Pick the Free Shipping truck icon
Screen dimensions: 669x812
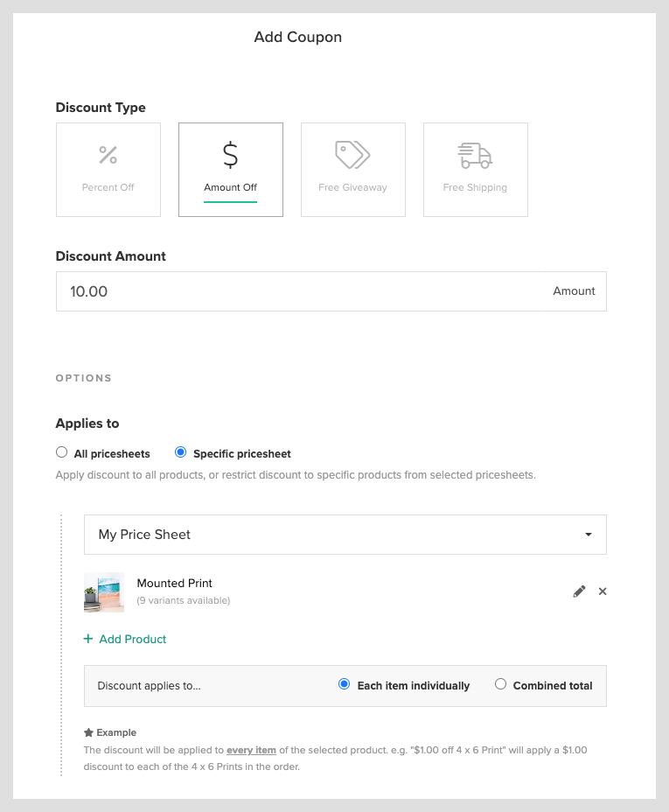(475, 155)
